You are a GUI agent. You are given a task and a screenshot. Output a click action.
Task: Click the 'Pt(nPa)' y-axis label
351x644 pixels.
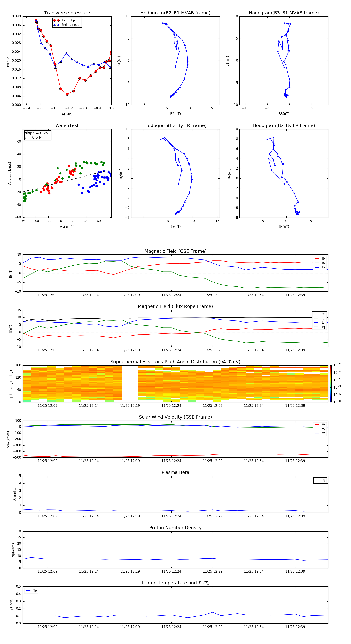(8, 61)
